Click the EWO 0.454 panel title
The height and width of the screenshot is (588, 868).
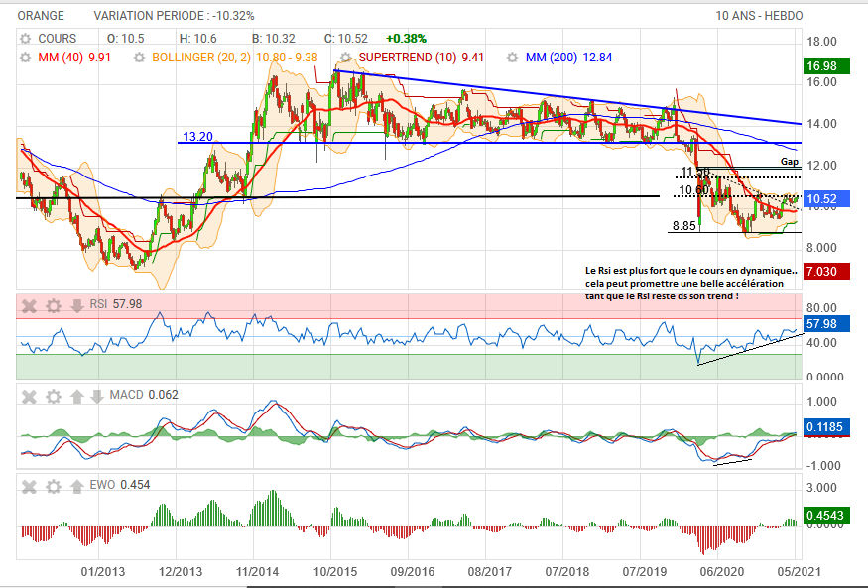(x=120, y=485)
